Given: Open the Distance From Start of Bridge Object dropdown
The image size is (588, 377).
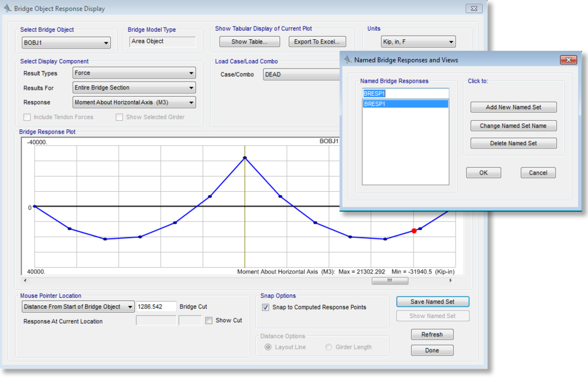Looking at the screenshot, I should (78, 307).
